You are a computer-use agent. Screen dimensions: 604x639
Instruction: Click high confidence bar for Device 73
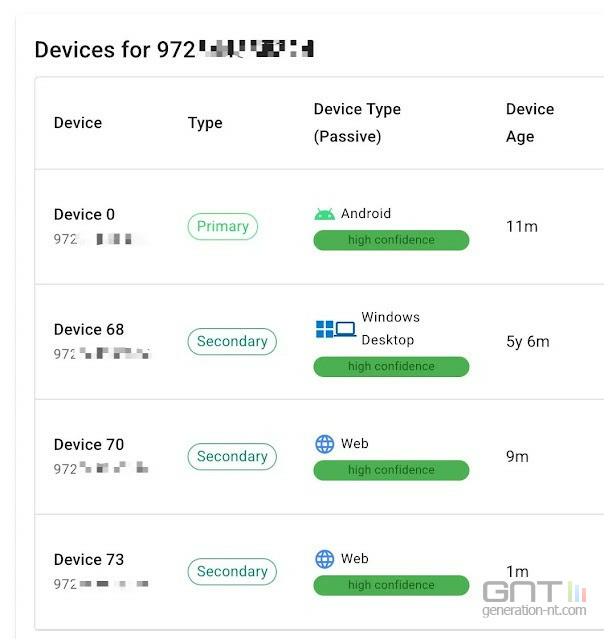pyautogui.click(x=391, y=585)
